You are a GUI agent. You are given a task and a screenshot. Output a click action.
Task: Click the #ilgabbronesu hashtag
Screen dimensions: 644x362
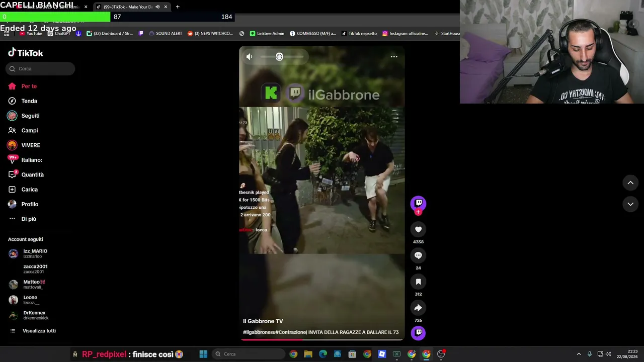pos(259,332)
